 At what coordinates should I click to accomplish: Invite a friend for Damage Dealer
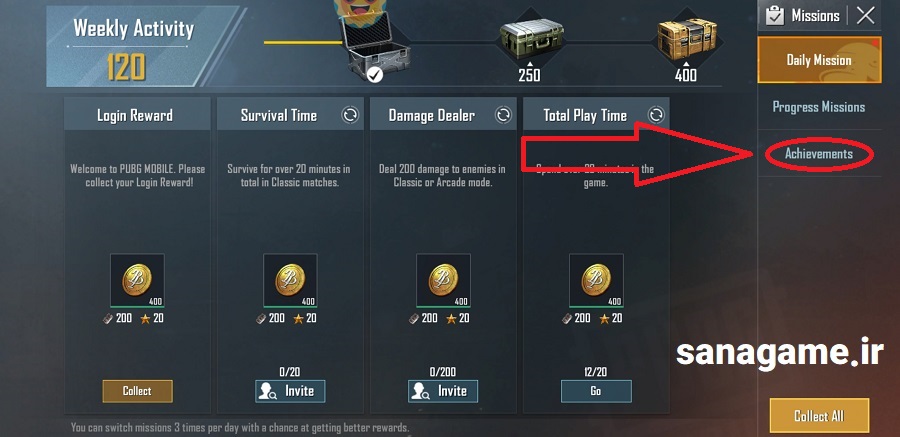point(443,391)
